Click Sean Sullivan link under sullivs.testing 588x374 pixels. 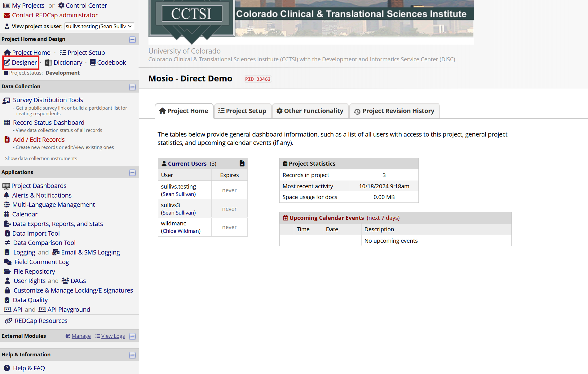coord(179,194)
